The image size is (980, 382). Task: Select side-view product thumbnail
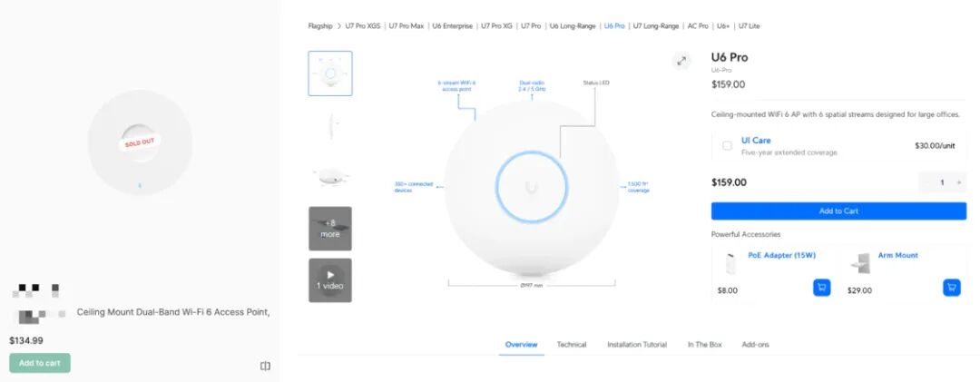[x=330, y=125]
